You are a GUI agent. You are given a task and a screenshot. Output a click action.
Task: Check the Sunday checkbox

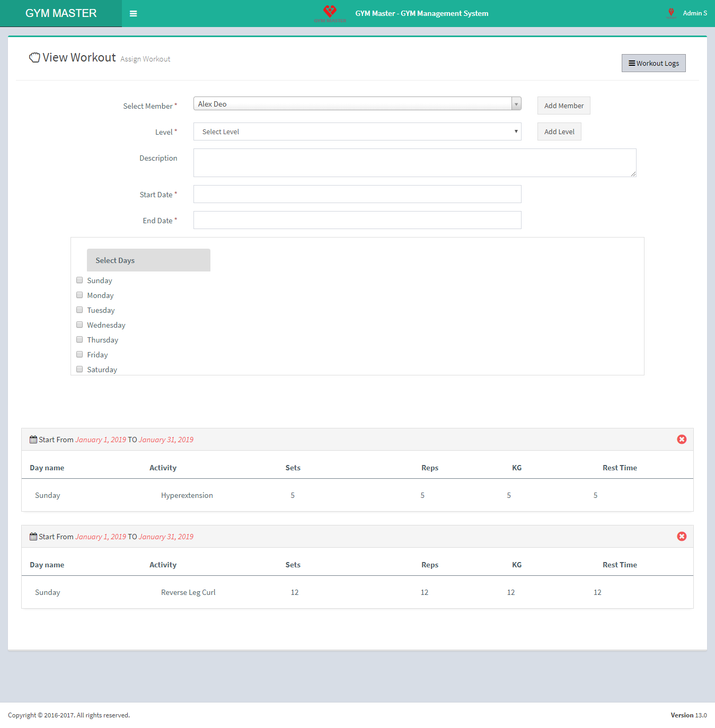(x=80, y=280)
